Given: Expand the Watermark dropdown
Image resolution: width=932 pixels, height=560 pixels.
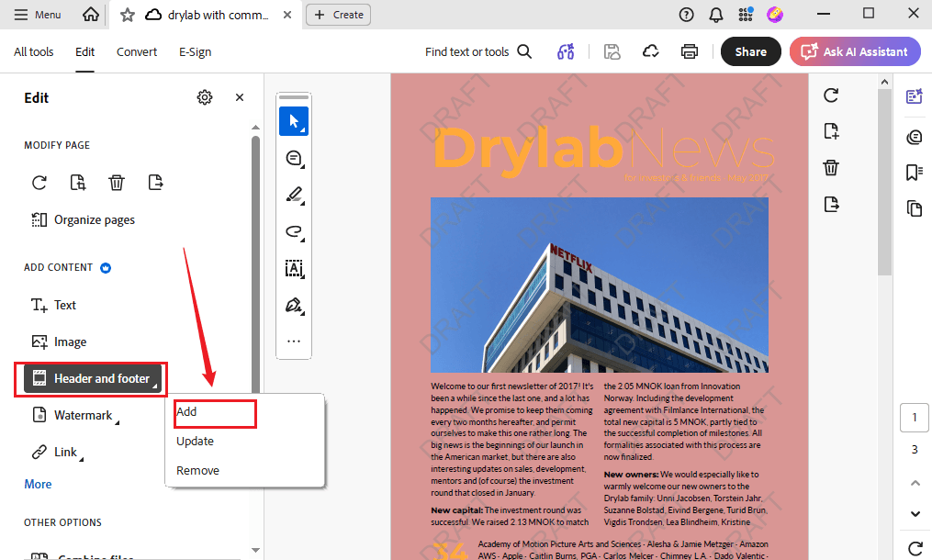Looking at the screenshot, I should tap(75, 415).
